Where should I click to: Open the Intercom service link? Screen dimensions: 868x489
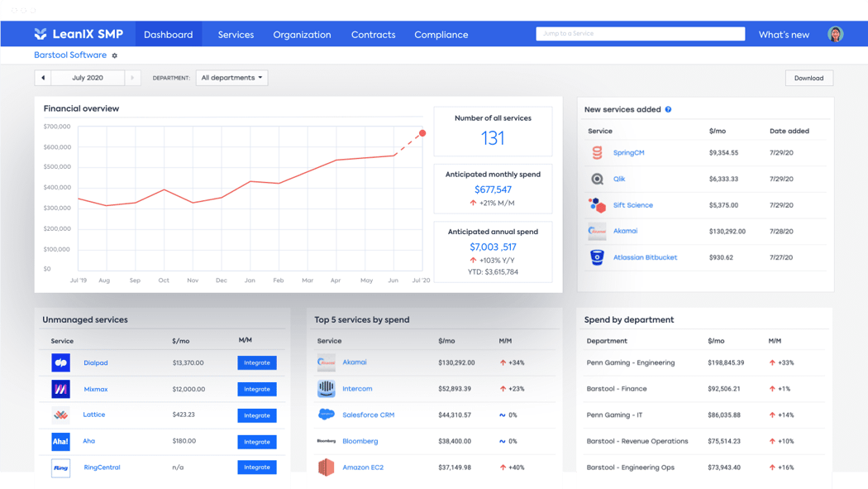pyautogui.click(x=357, y=389)
